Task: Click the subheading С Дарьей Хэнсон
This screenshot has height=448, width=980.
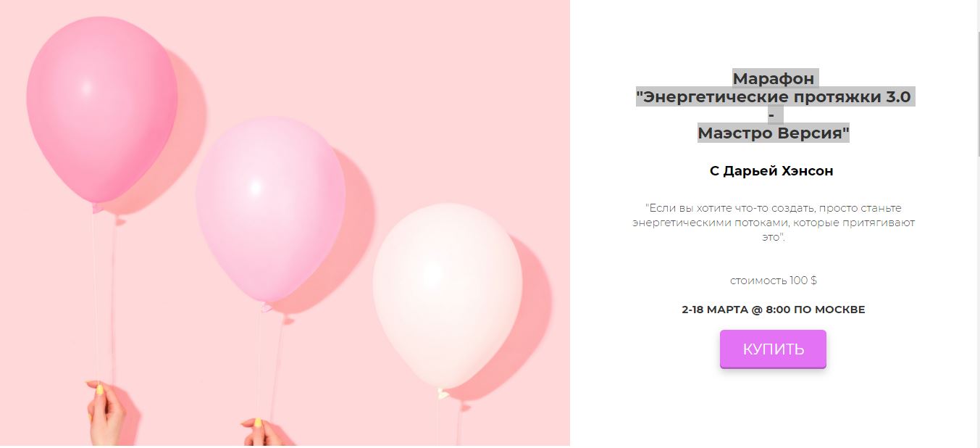Action: (x=771, y=171)
